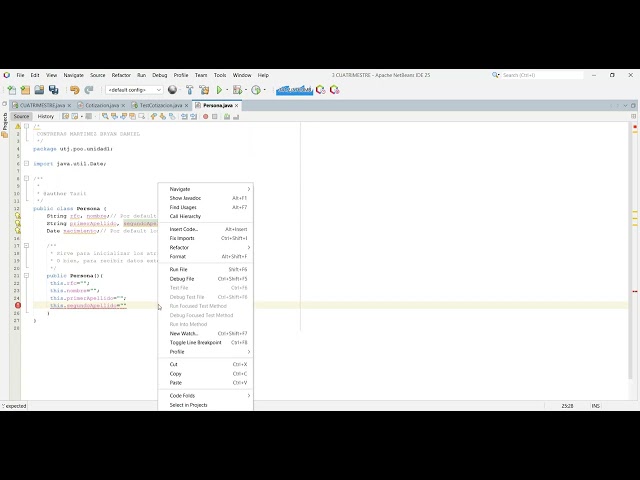Click the INS indicator in status bar
Viewport: 640px width, 480px height.
click(x=596, y=406)
